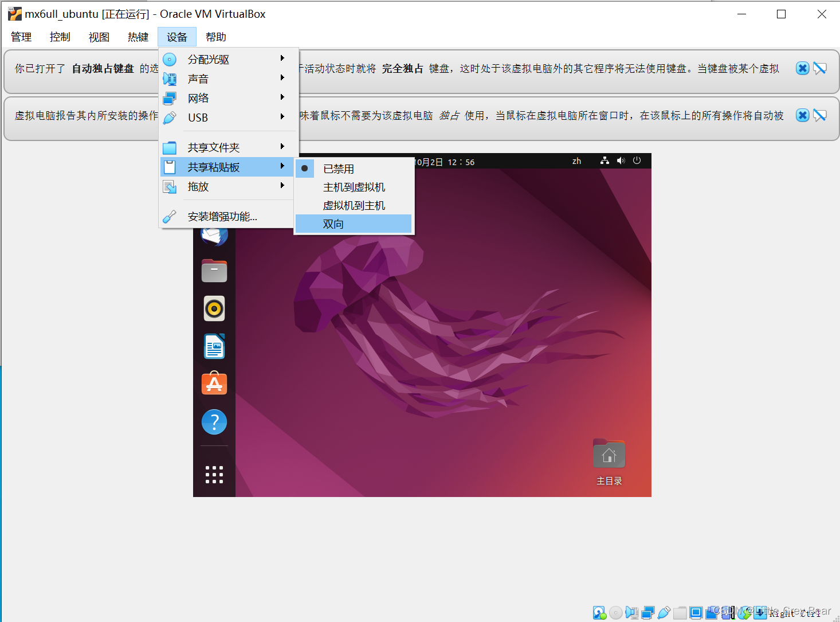The height and width of the screenshot is (622, 840).
Task: Click network adapters status bar icon
Action: coord(648,612)
